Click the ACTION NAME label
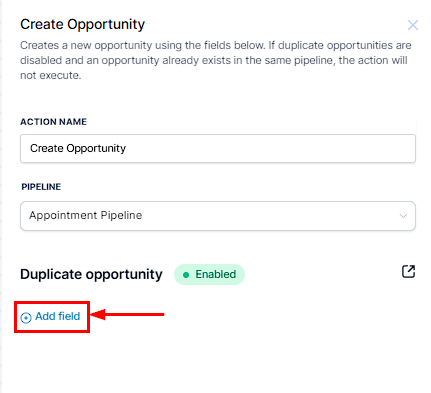 point(53,122)
